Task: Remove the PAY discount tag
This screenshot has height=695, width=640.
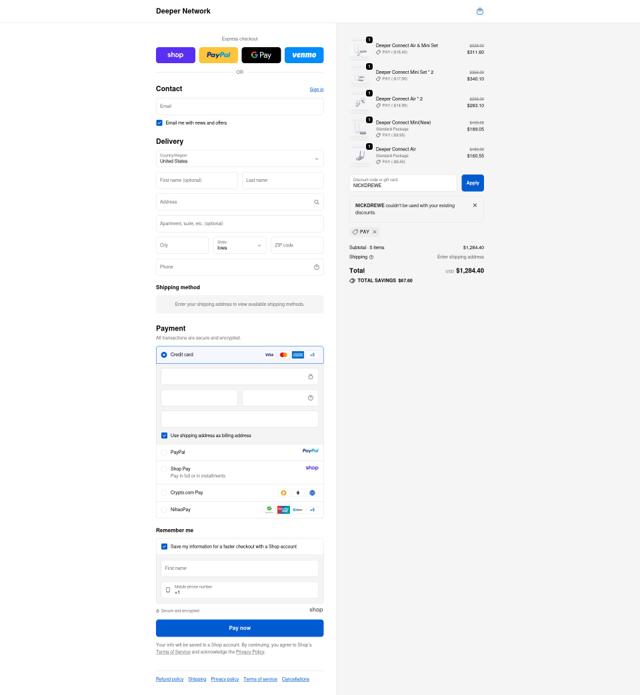Action: pyautogui.click(x=375, y=232)
